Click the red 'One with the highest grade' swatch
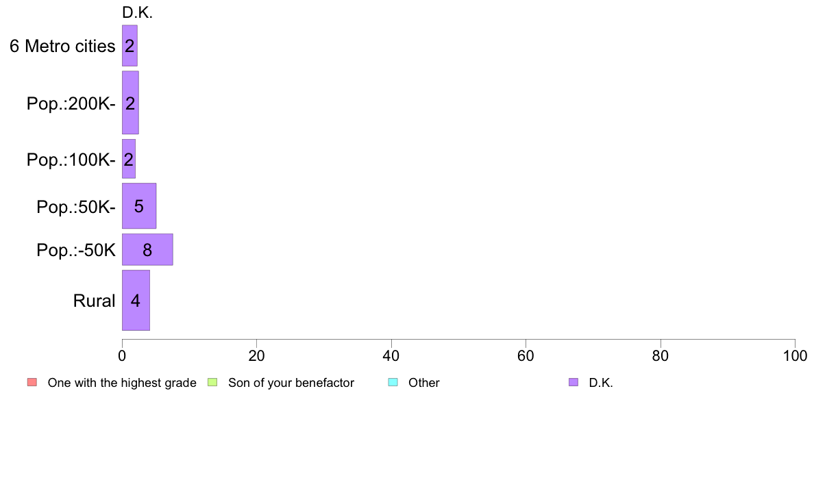 [32, 383]
